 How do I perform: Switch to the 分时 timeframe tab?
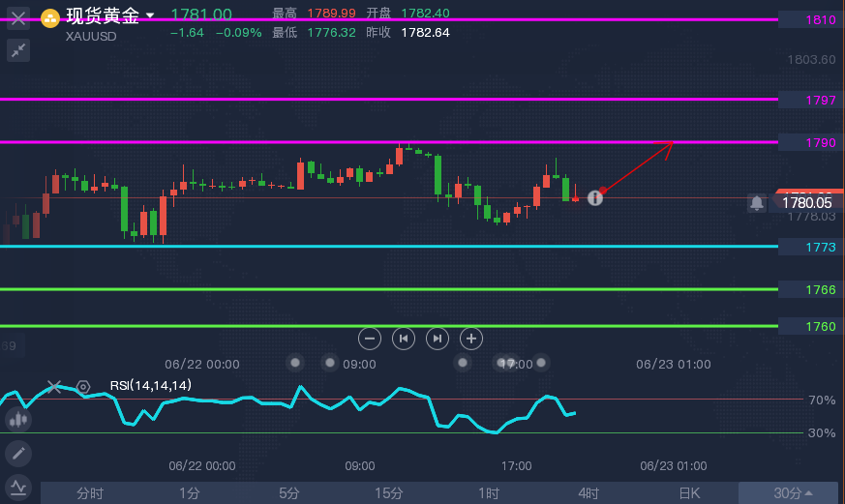click(x=90, y=493)
